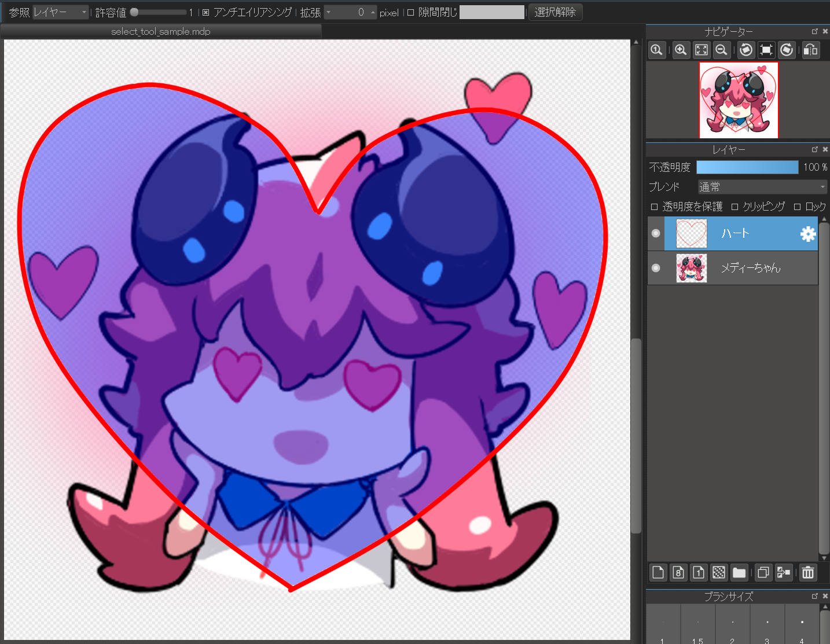
Task: Click the 選択解除 button
Action: click(x=555, y=12)
